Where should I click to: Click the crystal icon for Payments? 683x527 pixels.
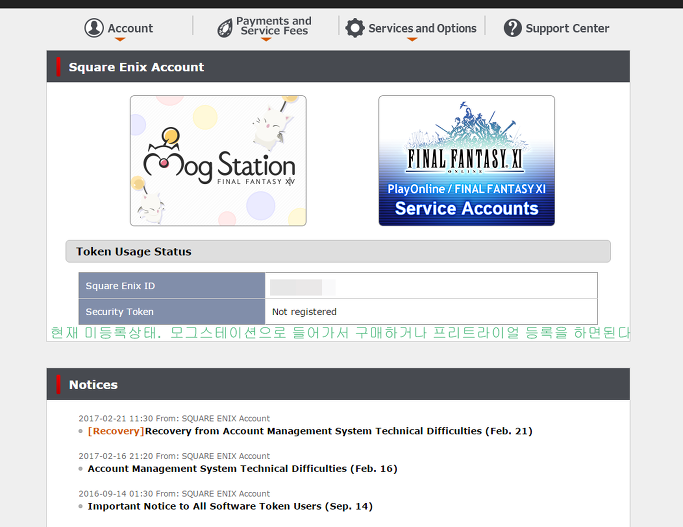coord(225,28)
